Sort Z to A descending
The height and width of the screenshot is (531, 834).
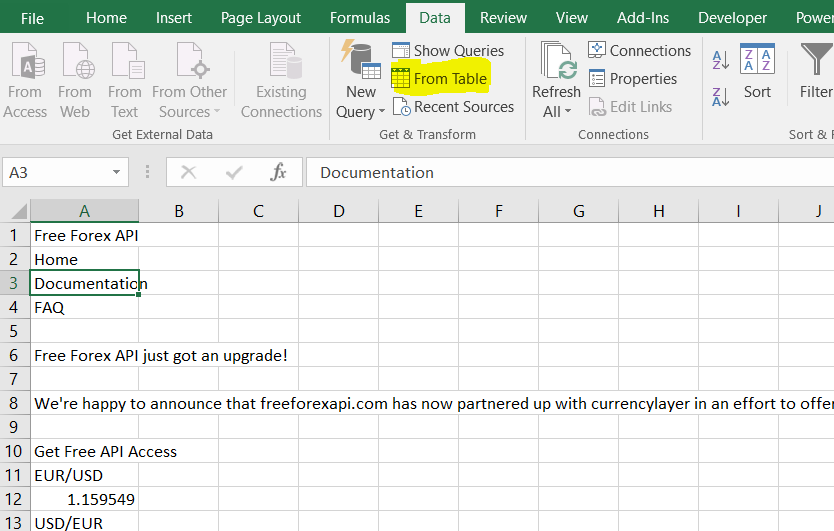click(720, 97)
